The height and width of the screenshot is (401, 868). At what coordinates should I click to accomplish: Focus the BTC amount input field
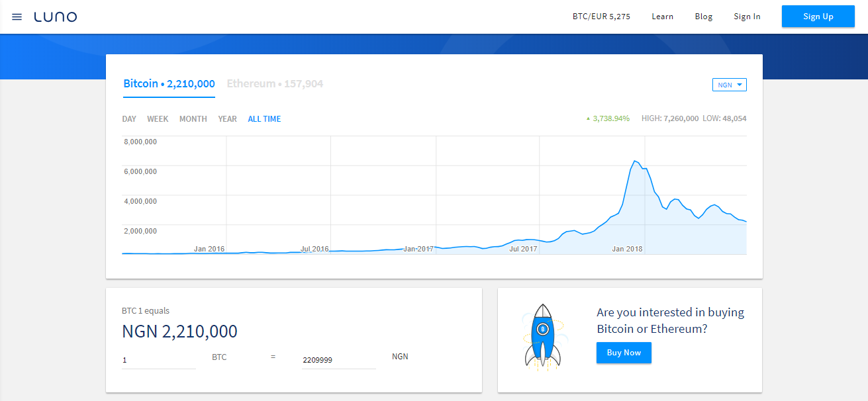pos(159,360)
